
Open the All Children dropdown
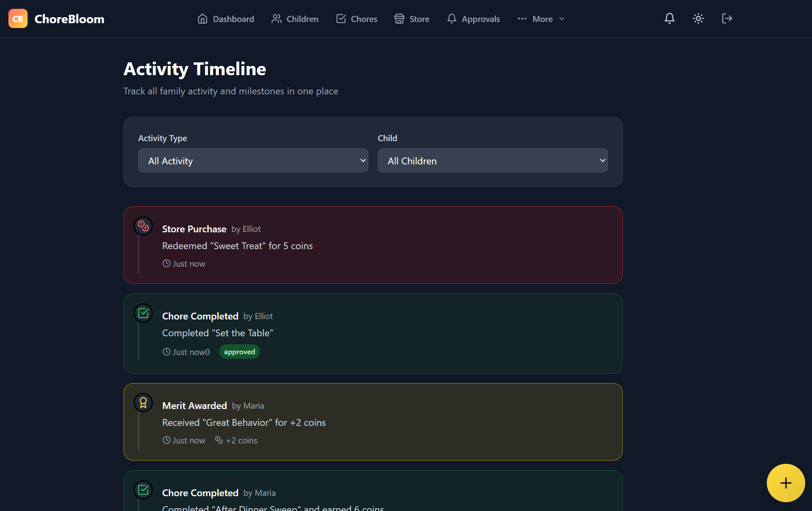(492, 161)
